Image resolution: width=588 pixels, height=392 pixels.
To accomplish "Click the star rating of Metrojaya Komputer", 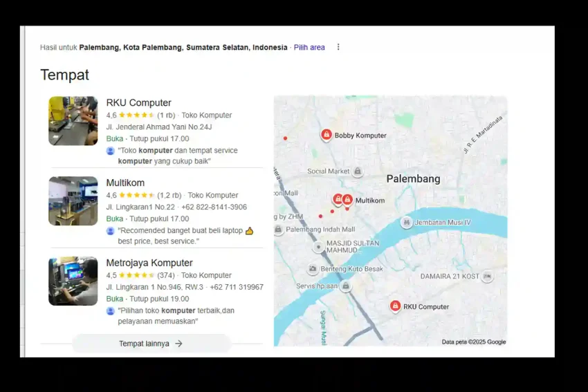I will [136, 275].
